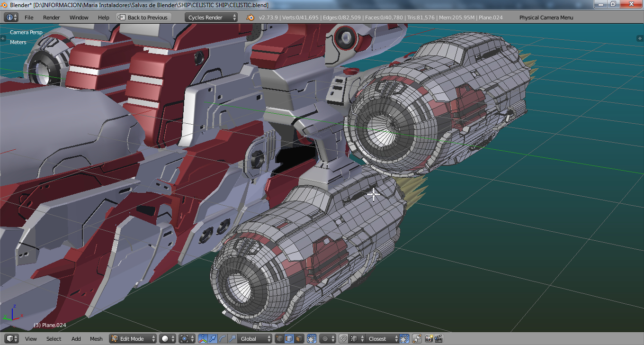Toggle the 3D manipulator widget on/off
644x345 pixels.
[202, 339]
